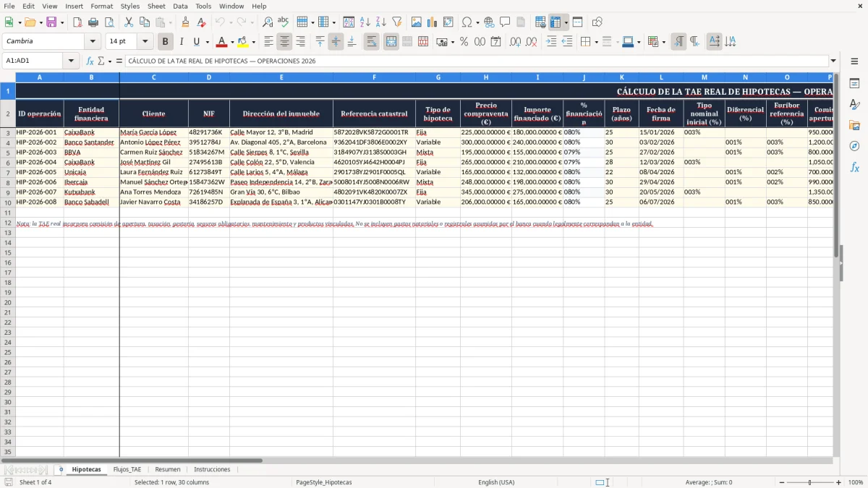Open the Save button dropdown arrow
The width and height of the screenshot is (868, 488).
click(x=62, y=22)
